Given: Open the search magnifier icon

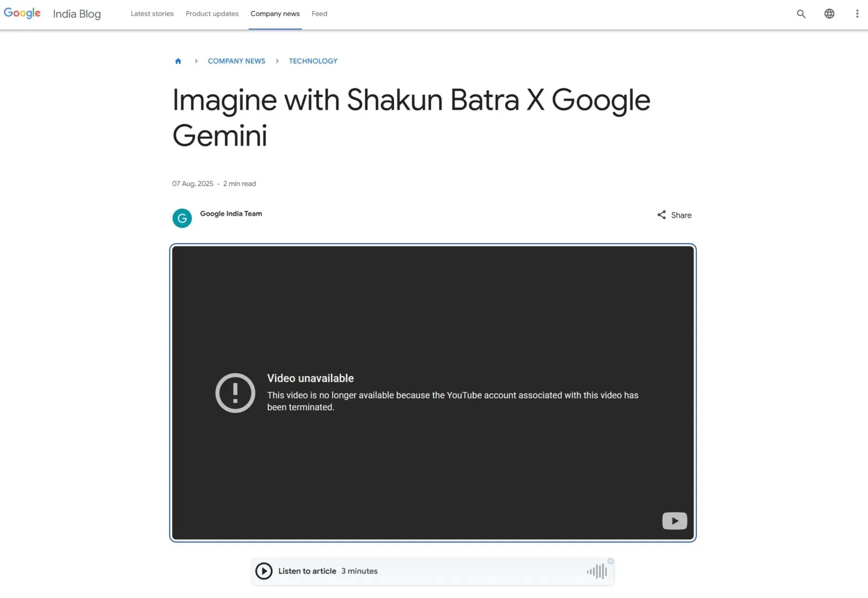Looking at the screenshot, I should click(801, 14).
